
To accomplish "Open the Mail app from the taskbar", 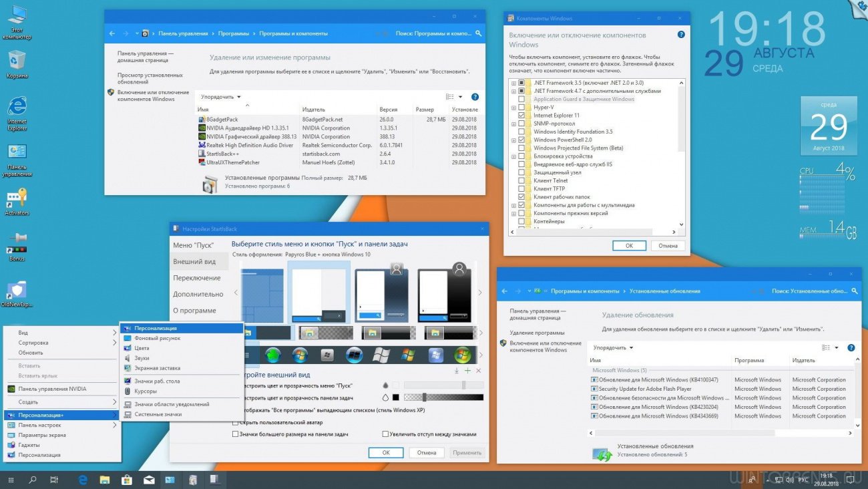I will point(149,480).
